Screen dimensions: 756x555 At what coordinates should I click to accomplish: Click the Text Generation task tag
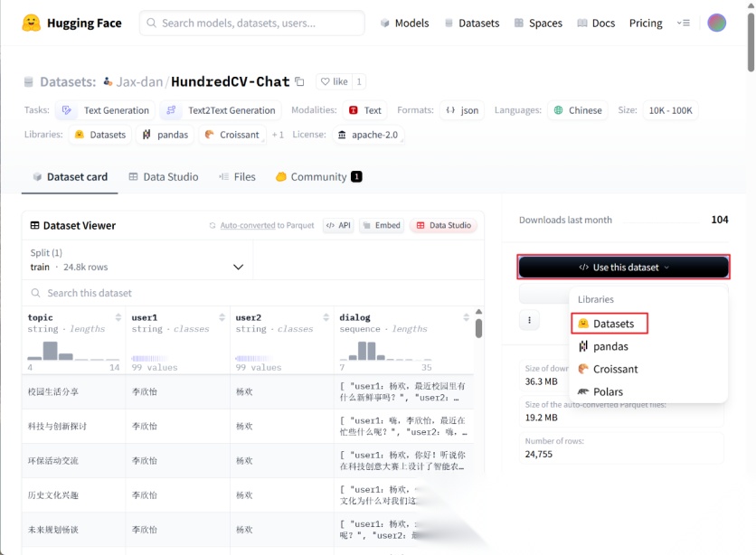point(105,110)
